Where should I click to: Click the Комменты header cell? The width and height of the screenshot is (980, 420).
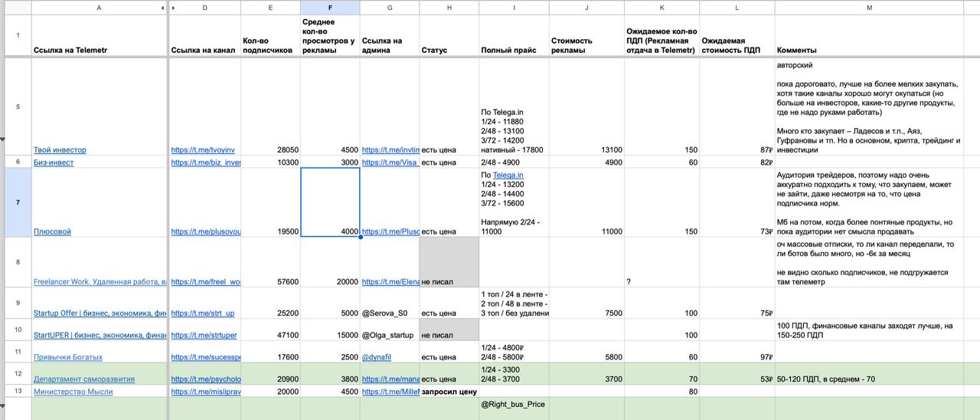click(x=870, y=36)
